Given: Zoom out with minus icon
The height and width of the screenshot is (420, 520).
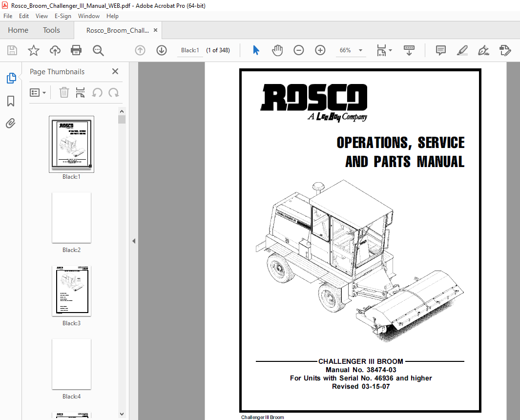Looking at the screenshot, I should click(x=299, y=50).
